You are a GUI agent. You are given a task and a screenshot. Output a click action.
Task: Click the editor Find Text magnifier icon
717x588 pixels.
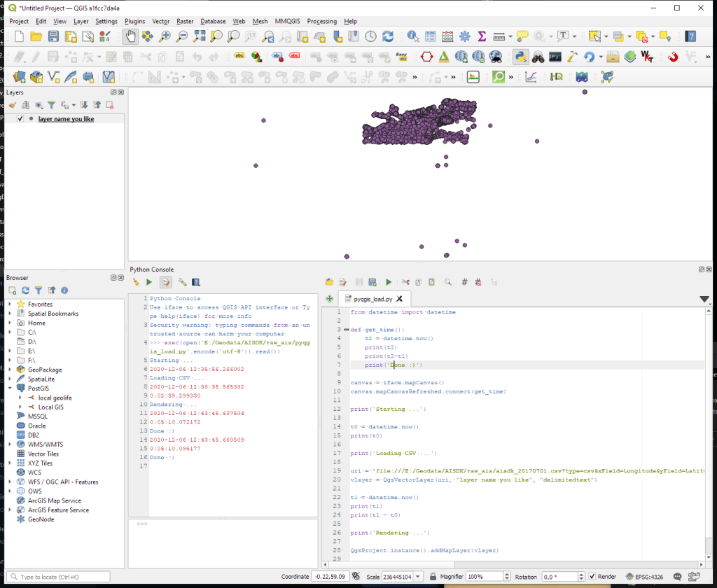(x=447, y=282)
